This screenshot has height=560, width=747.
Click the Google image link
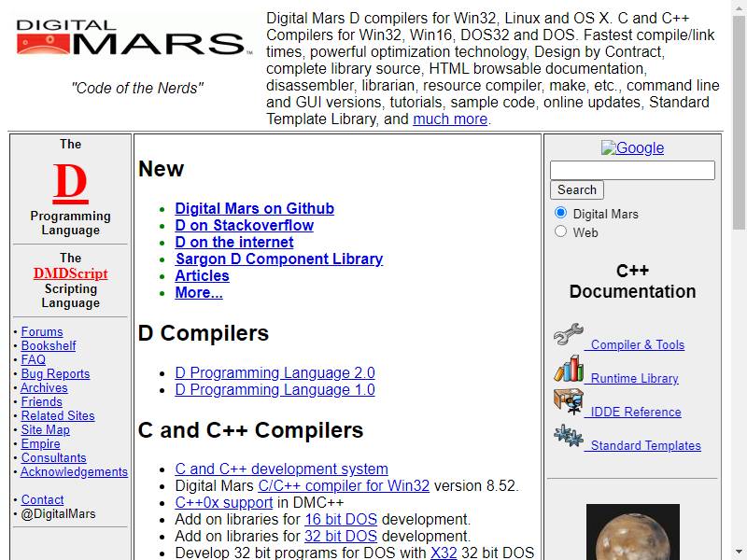point(632,148)
